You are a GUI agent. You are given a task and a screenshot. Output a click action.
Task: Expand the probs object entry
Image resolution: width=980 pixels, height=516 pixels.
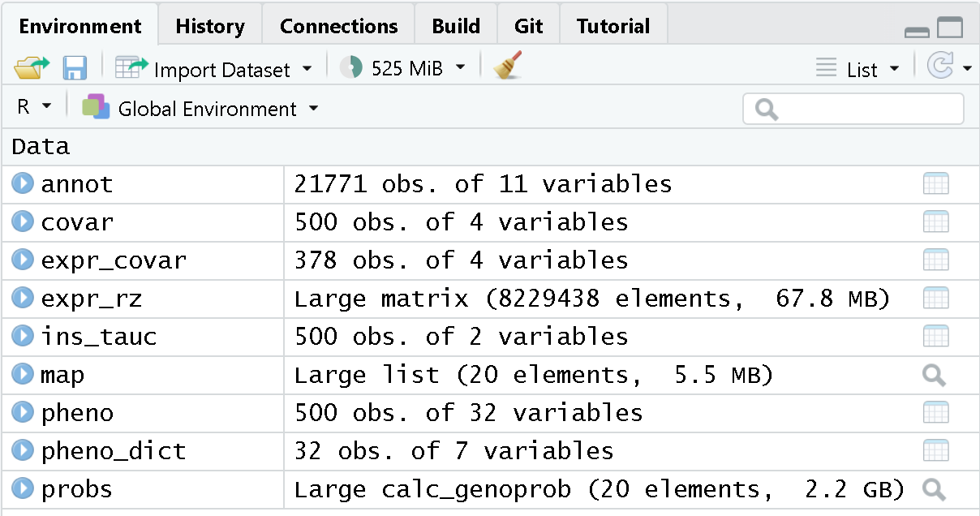pyautogui.click(x=21, y=488)
